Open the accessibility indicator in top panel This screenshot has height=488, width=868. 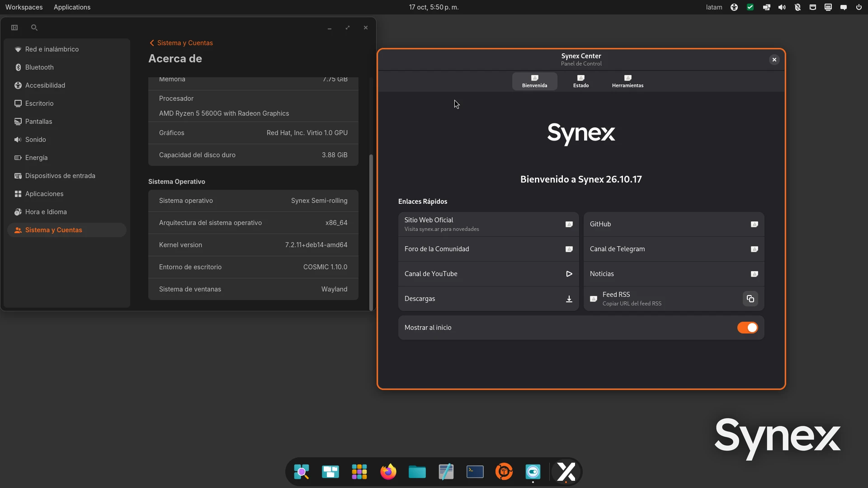click(x=734, y=7)
